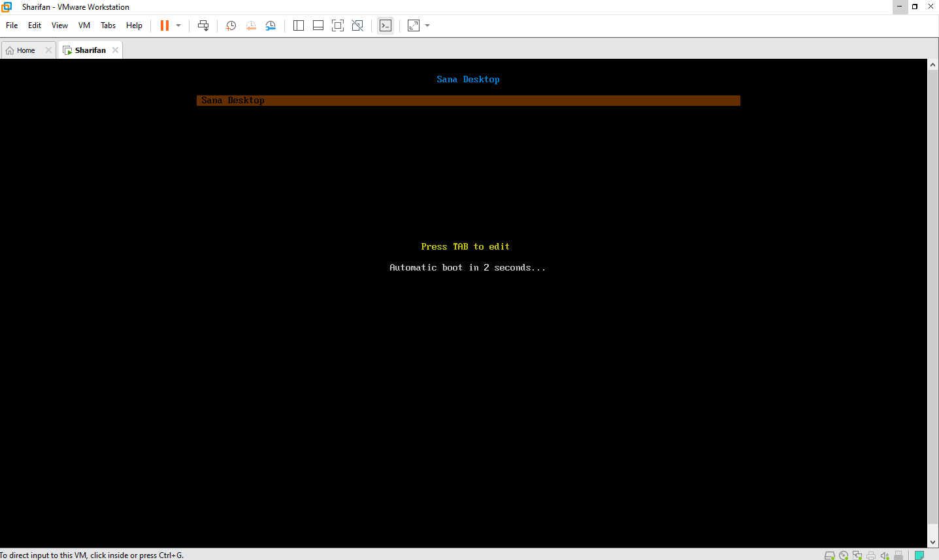Take a snapshot of this virtual machine

click(x=231, y=25)
